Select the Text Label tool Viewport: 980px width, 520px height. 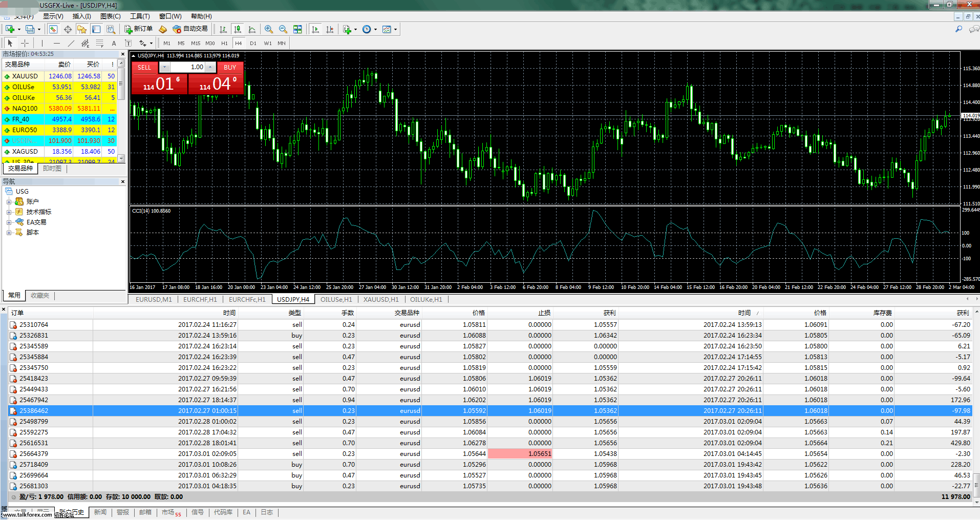pos(128,43)
